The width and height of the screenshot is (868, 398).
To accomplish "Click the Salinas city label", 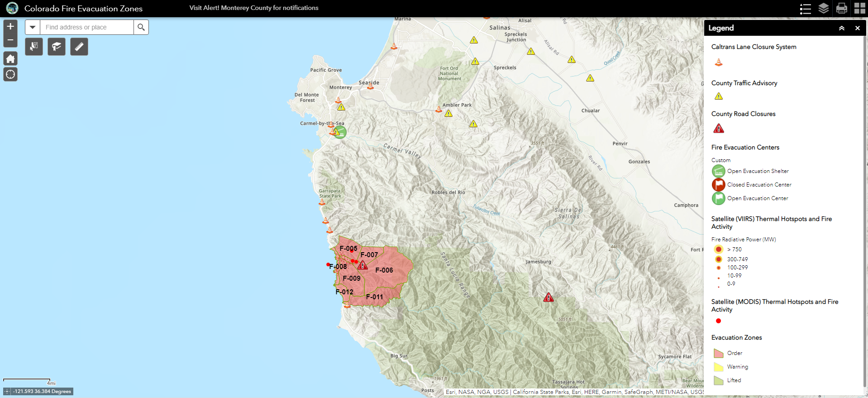I will (500, 28).
